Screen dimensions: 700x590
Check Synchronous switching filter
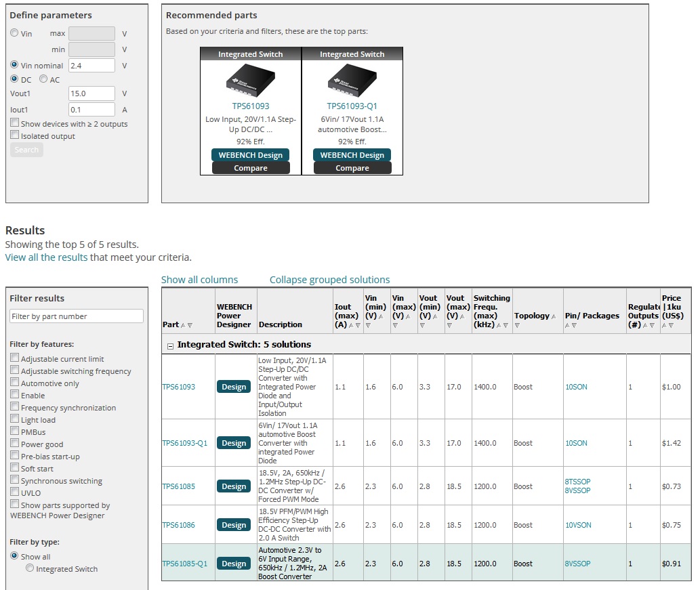15,480
